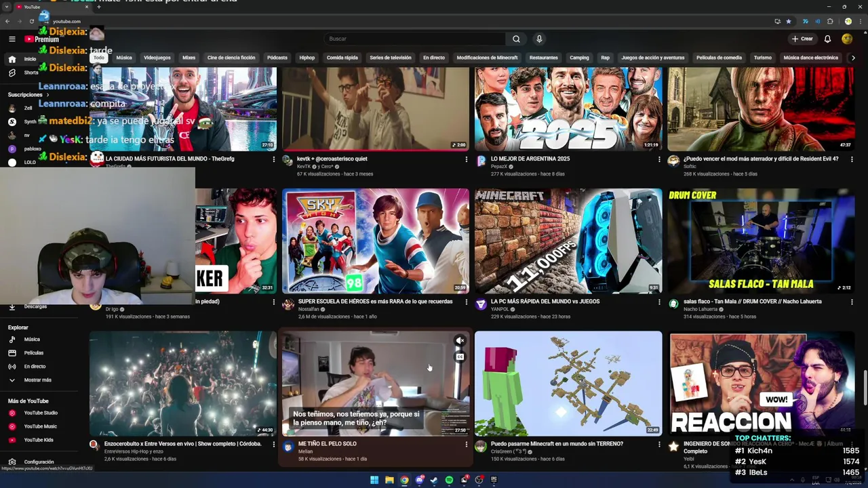Open YouTube Studio from sidebar

41,413
